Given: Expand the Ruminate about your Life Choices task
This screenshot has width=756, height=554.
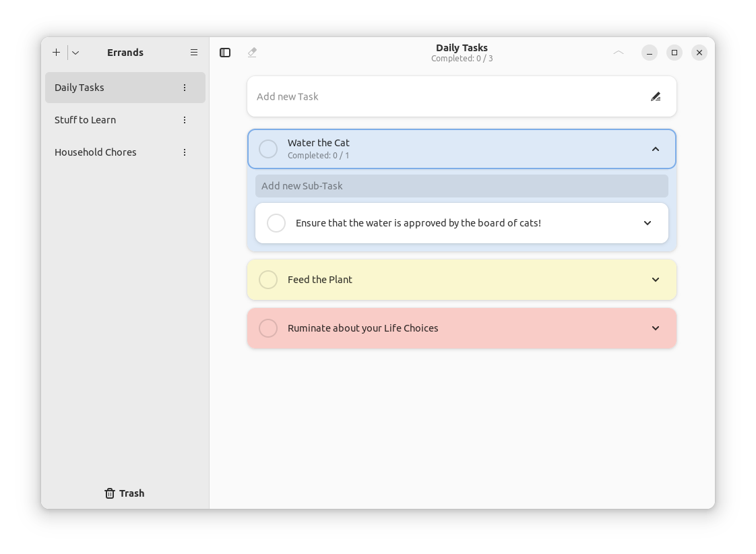Looking at the screenshot, I should [x=655, y=328].
